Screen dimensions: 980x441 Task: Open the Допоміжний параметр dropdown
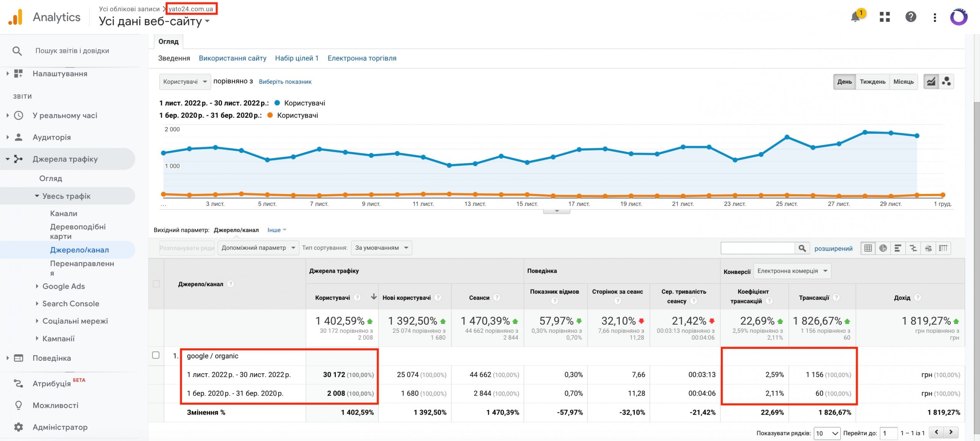click(258, 248)
